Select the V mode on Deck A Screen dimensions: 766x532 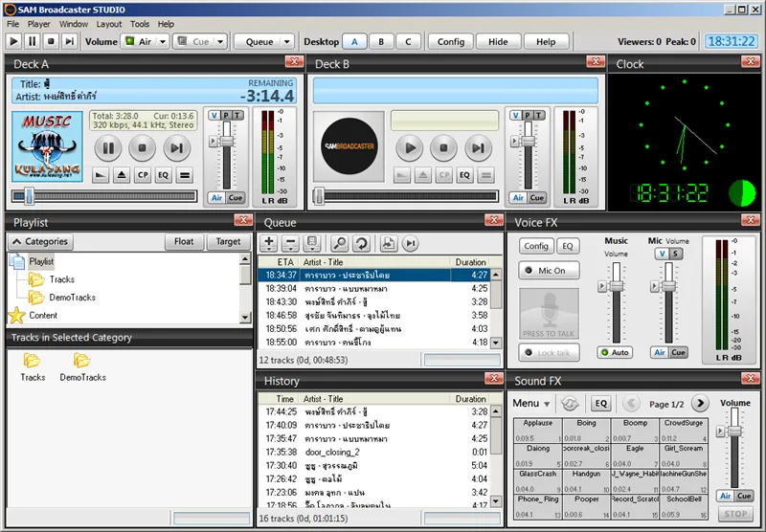(x=214, y=115)
